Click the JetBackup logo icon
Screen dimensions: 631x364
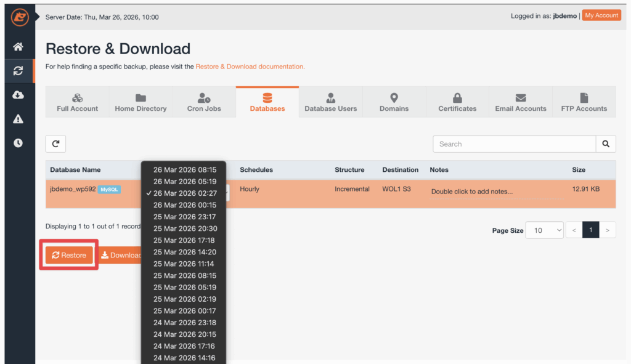pyautogui.click(x=20, y=17)
